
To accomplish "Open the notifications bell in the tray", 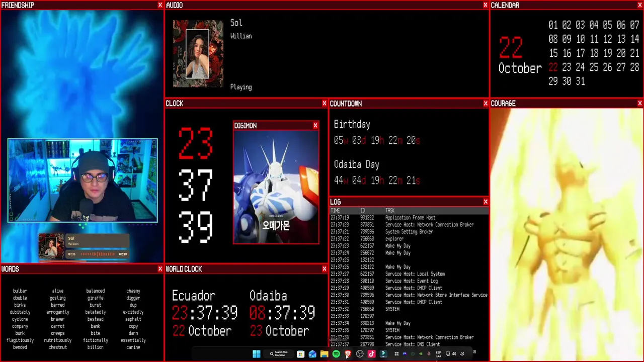I will pyautogui.click(x=462, y=354).
